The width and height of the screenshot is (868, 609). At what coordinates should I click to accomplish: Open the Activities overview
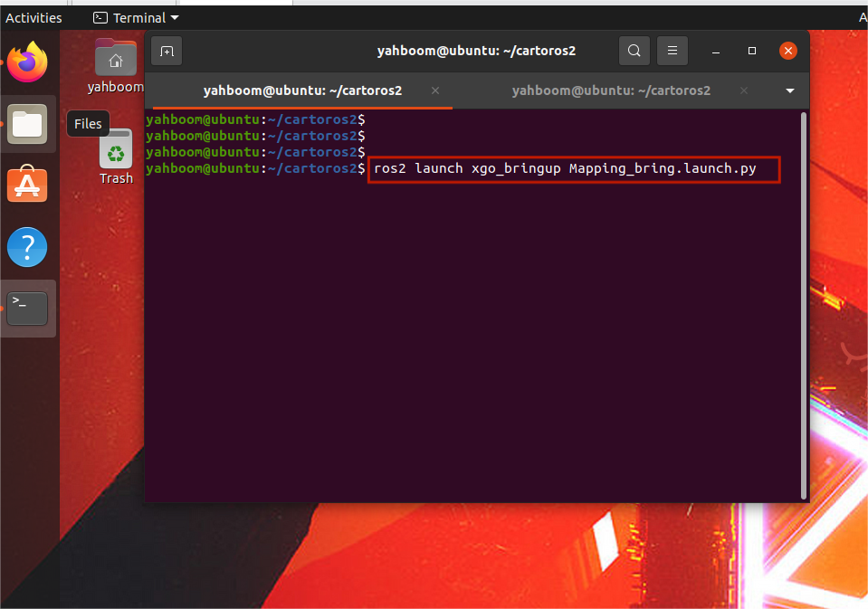(x=33, y=18)
